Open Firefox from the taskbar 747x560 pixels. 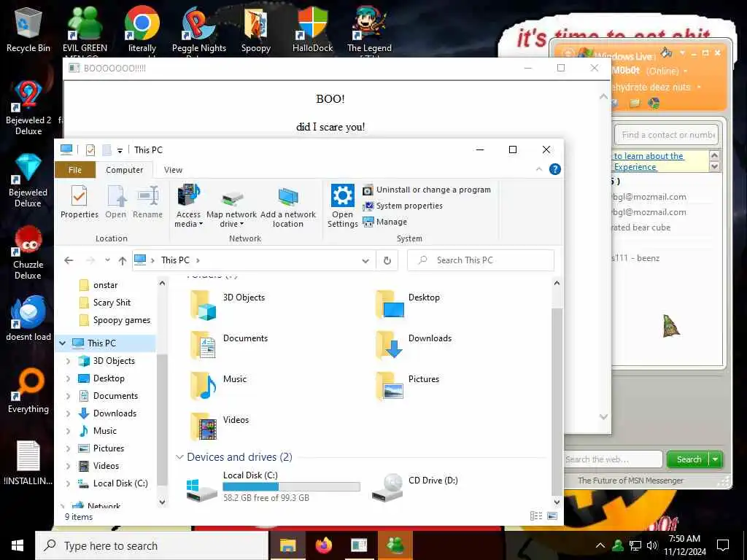point(323,545)
